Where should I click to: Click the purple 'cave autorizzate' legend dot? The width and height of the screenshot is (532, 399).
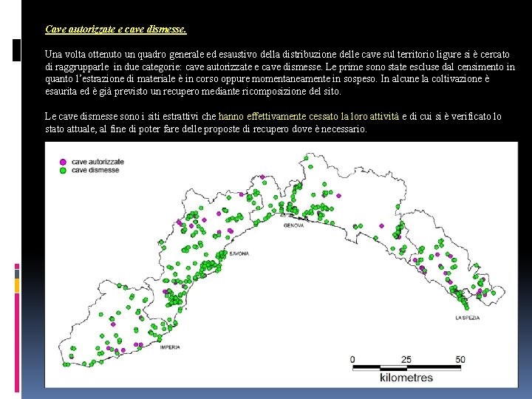(x=63, y=162)
